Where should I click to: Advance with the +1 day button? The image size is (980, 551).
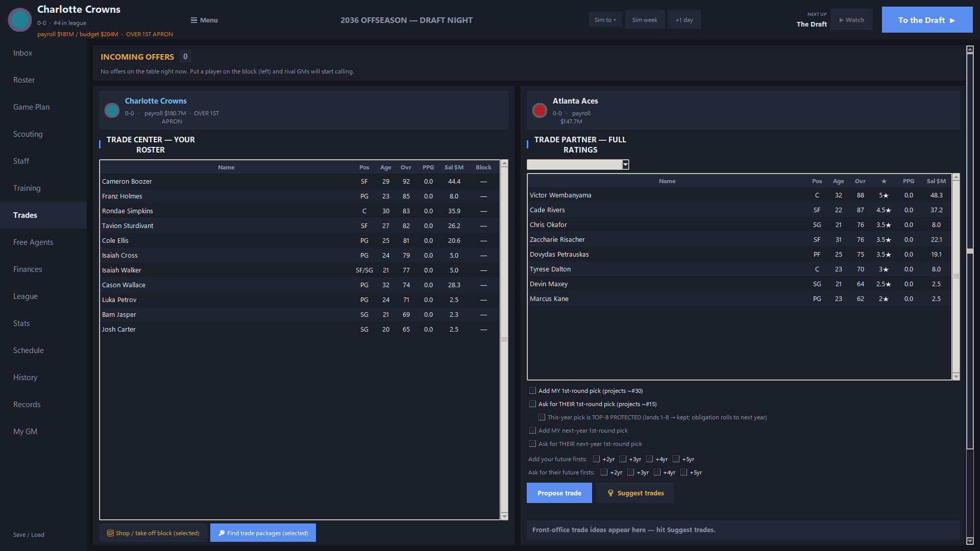684,20
